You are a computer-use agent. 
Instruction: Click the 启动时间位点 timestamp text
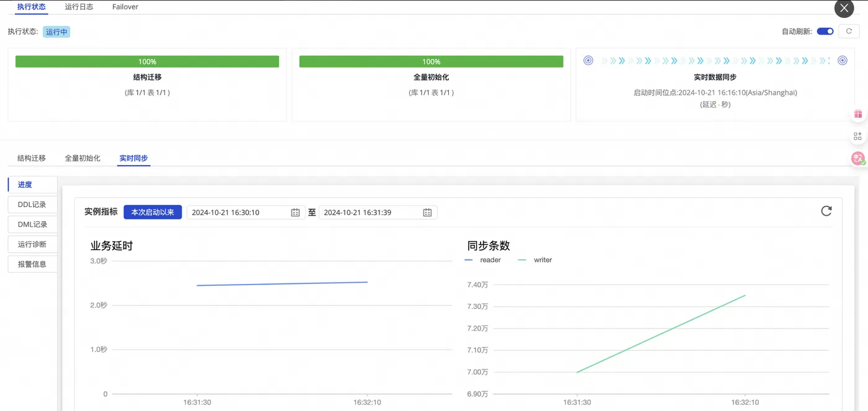tap(715, 92)
